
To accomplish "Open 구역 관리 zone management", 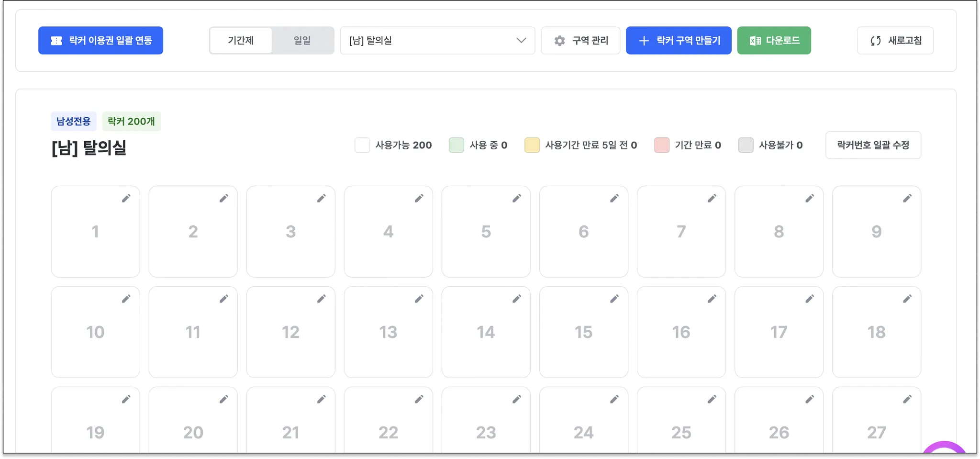I will click(580, 41).
